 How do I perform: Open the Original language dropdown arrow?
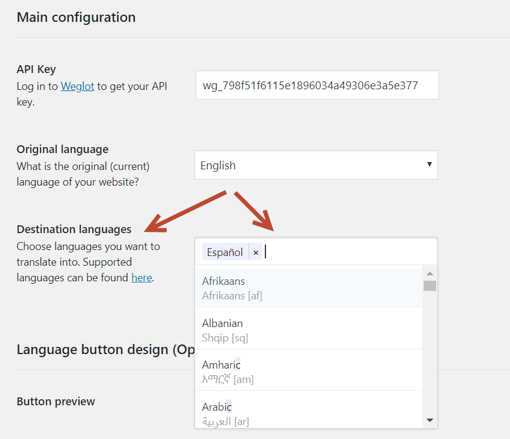[429, 164]
